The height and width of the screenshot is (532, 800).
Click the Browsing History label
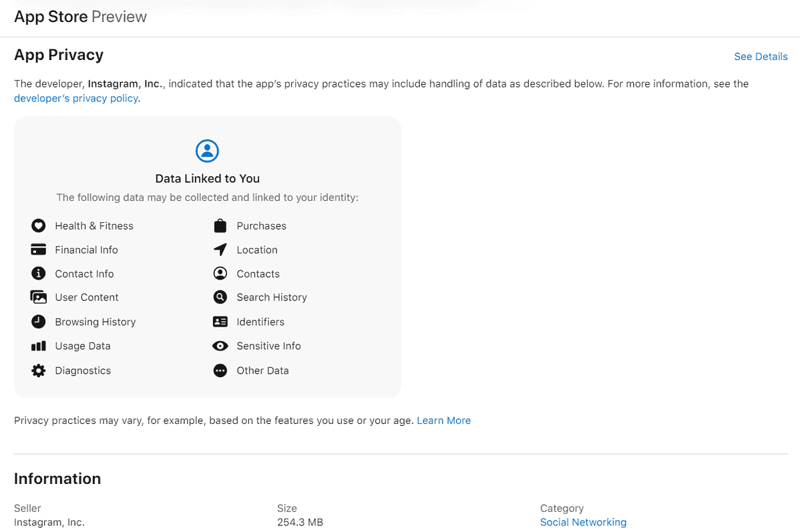(x=95, y=322)
